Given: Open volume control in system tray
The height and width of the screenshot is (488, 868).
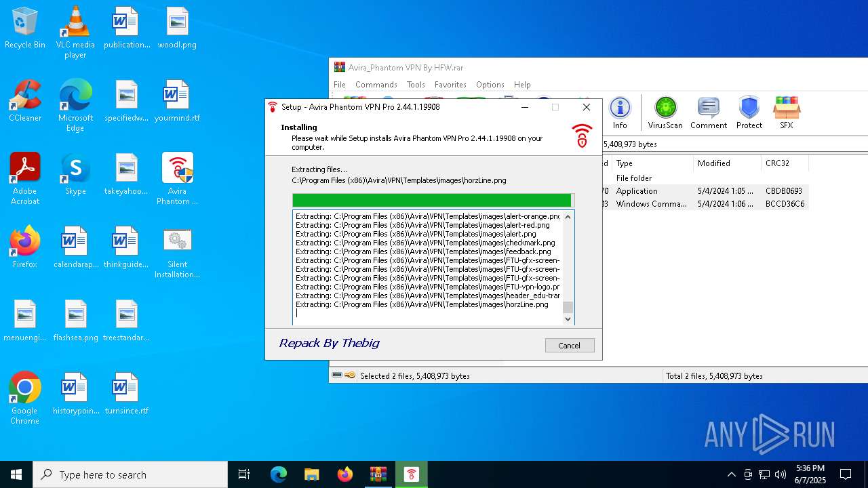Looking at the screenshot, I should pyautogui.click(x=781, y=474).
